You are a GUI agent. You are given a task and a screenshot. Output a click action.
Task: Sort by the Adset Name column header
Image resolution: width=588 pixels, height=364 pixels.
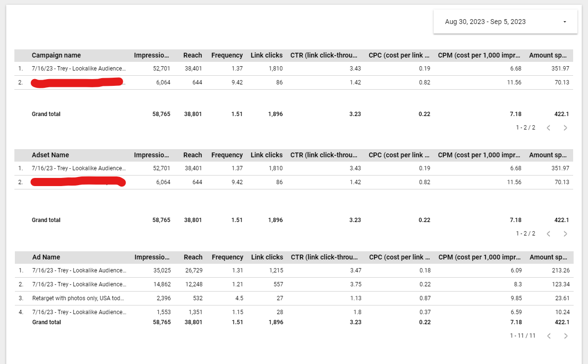[50, 155]
